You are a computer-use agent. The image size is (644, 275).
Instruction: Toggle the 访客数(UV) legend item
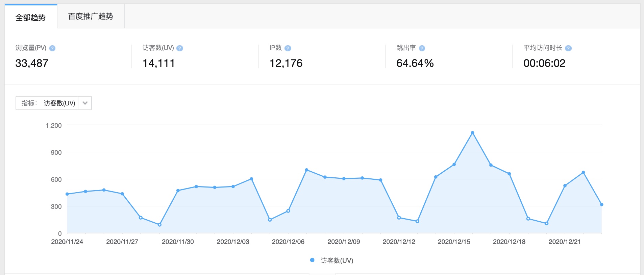(x=332, y=260)
